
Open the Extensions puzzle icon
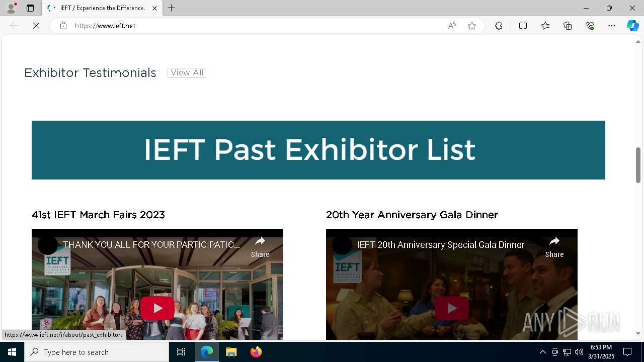pyautogui.click(x=499, y=26)
